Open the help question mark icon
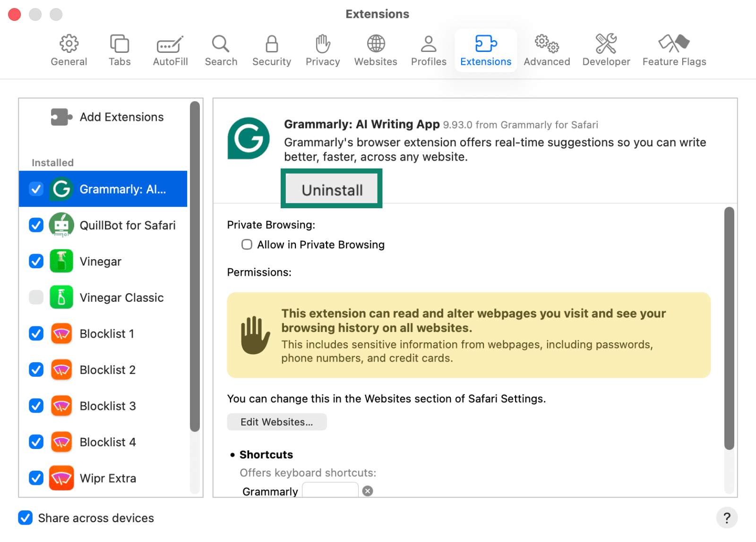The width and height of the screenshot is (756, 542). coord(727,518)
